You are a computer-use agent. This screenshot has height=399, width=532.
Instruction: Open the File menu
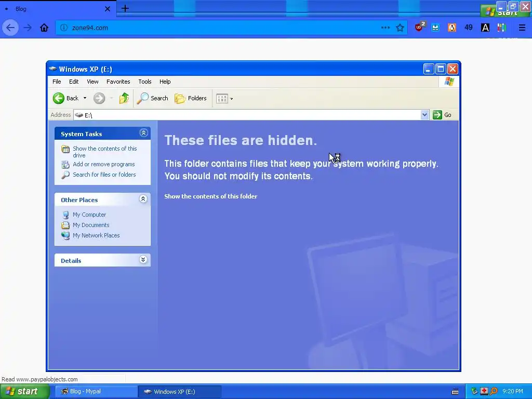[57, 82]
